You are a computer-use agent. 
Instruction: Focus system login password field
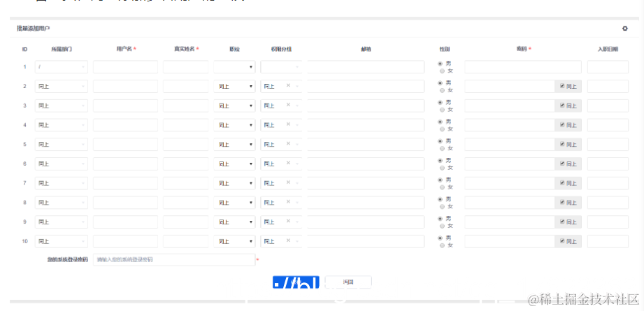174,260
